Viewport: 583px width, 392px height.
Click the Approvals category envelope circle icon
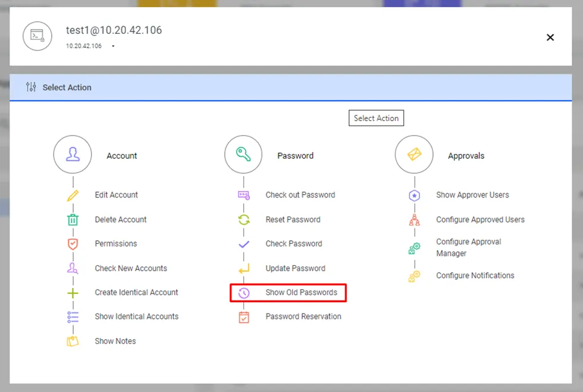[414, 154]
